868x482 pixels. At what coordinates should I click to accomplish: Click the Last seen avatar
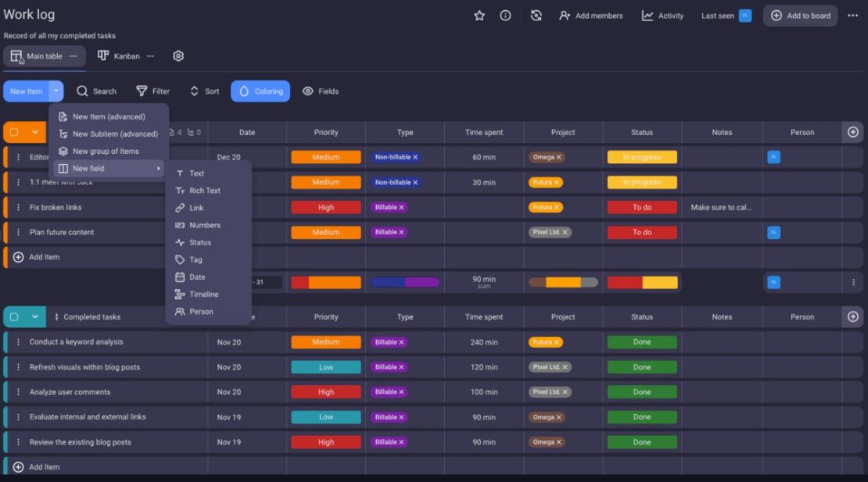[x=745, y=16]
